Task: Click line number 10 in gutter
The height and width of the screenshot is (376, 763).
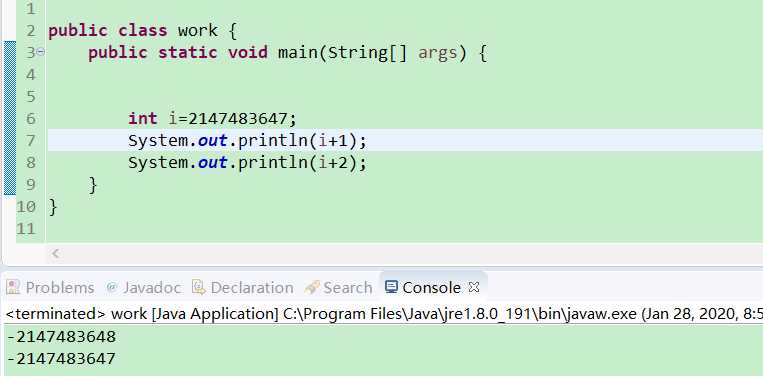Action: click(x=26, y=207)
